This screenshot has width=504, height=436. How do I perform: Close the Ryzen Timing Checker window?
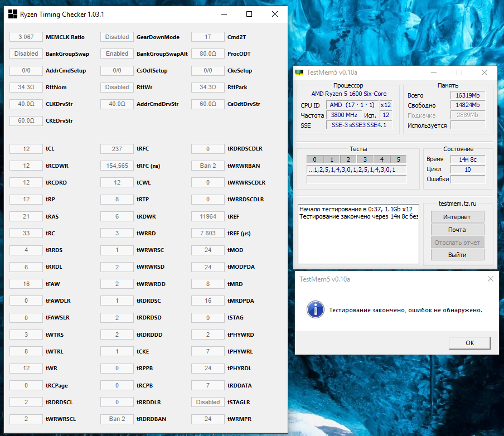point(274,14)
